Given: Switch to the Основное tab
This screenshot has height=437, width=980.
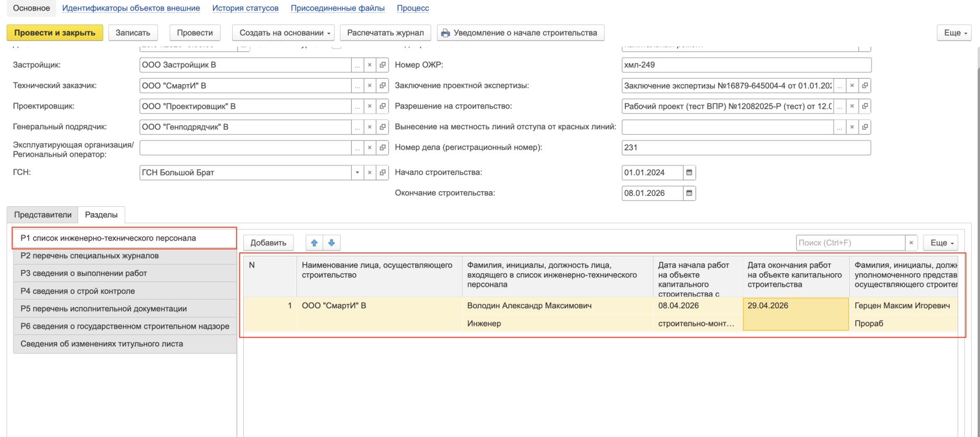Looking at the screenshot, I should click(32, 8).
